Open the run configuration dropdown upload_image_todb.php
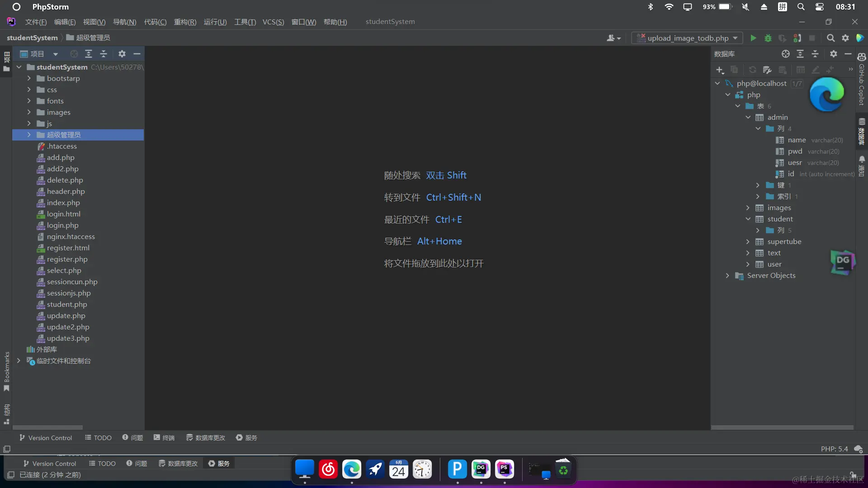Viewport: 868px width, 488px height. [x=687, y=38]
